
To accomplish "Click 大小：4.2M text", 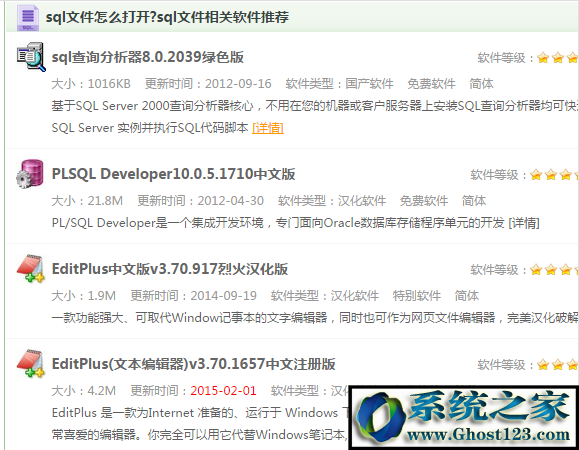I will click(83, 391).
